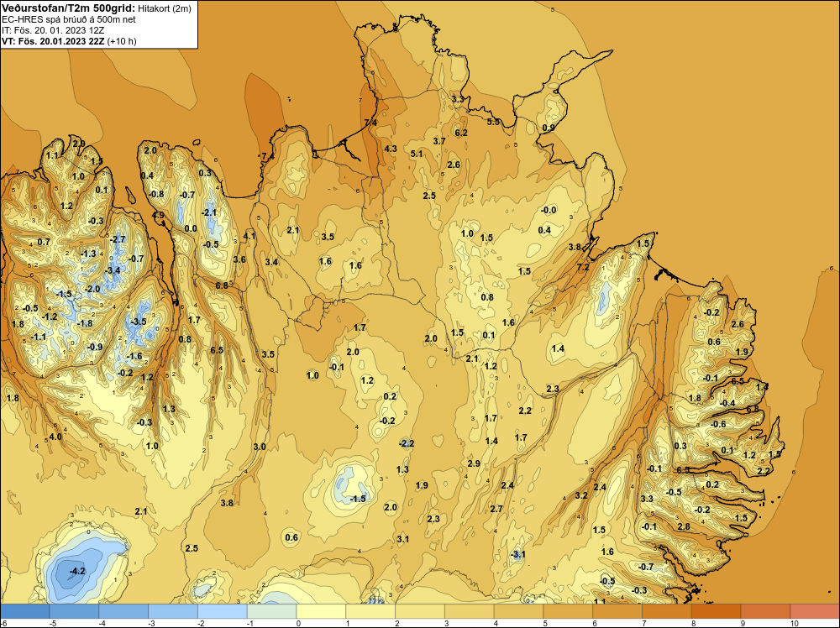Click the legend swatch right of 10
Viewport: 840px width, 628px height.
click(815, 611)
